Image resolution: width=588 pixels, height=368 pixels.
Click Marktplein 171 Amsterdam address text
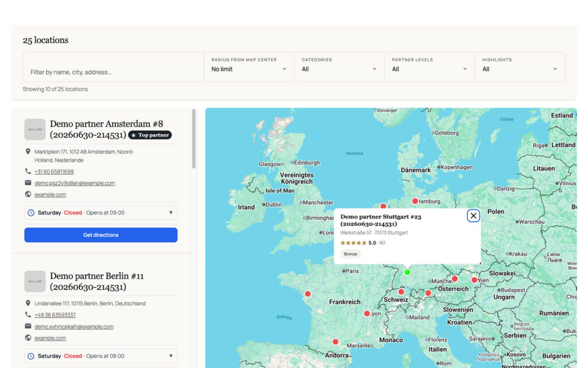coord(84,156)
